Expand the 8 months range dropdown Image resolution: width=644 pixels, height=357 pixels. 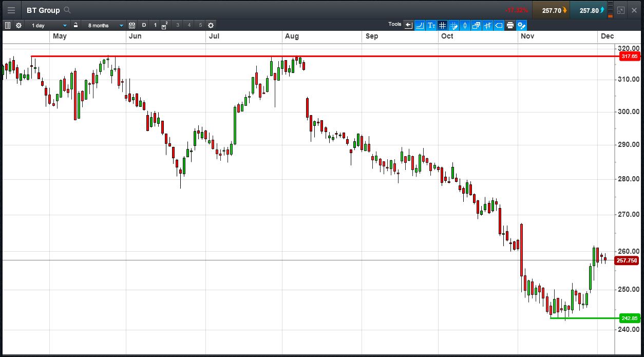point(105,25)
